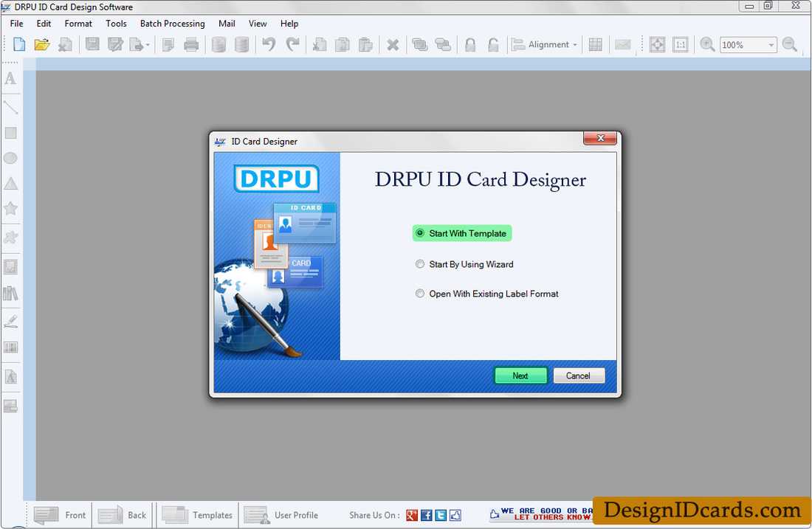812x529 pixels.
Task: Open the Mail menu
Action: 227,24
